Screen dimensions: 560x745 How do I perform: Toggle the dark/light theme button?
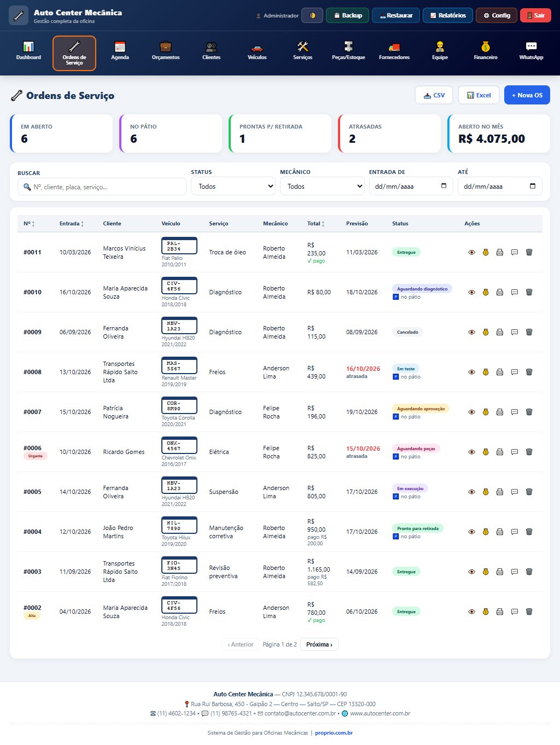[x=312, y=15]
